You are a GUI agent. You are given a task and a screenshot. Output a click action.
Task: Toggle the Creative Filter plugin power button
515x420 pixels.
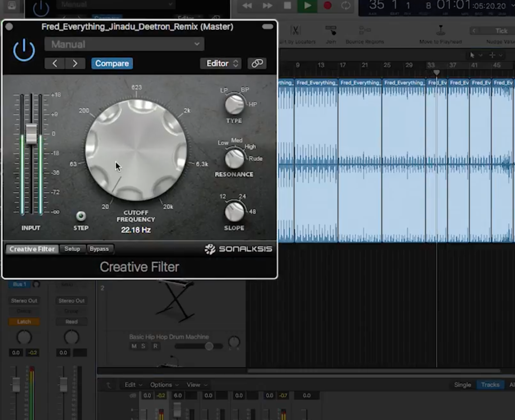[x=24, y=50]
